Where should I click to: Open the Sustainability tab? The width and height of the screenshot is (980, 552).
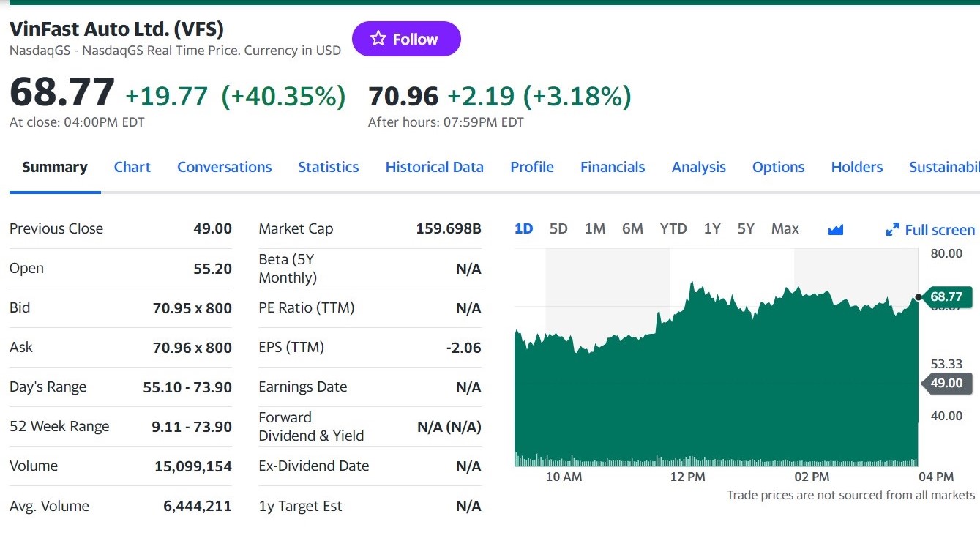[944, 167]
